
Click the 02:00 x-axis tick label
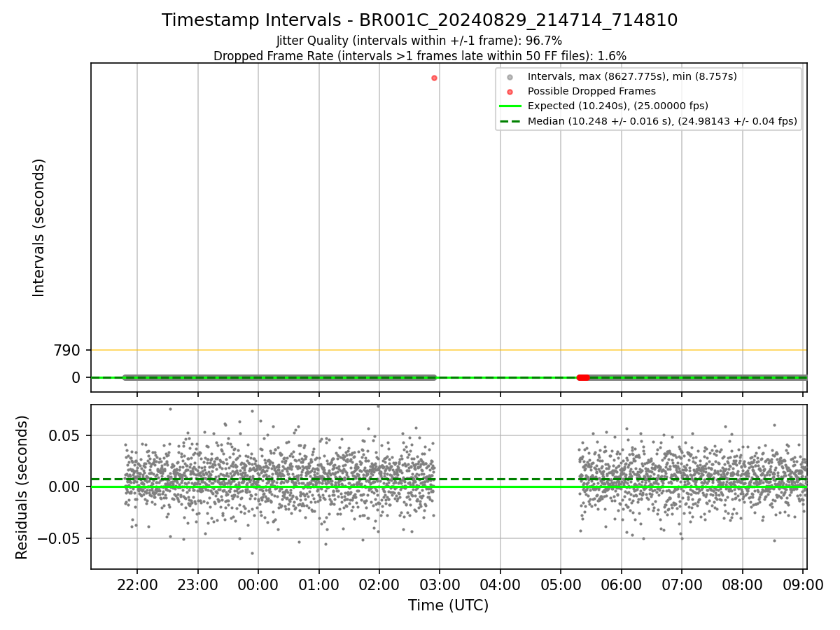[x=379, y=584]
